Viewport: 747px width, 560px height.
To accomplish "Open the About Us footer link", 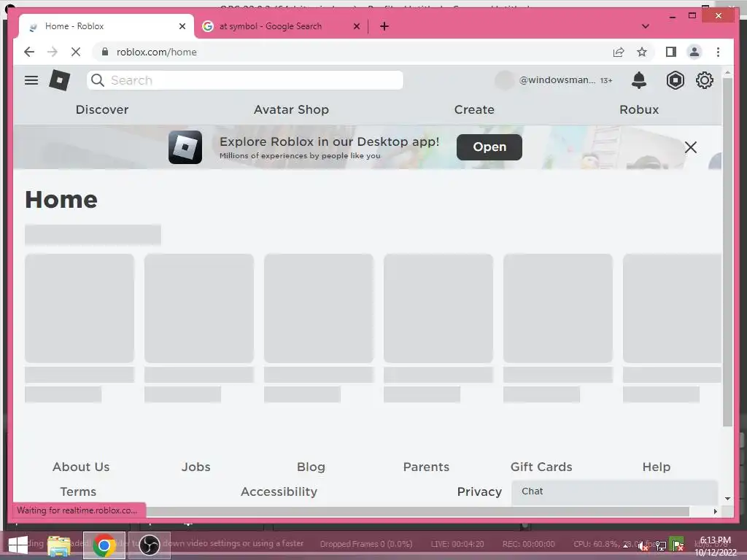I will [x=81, y=467].
